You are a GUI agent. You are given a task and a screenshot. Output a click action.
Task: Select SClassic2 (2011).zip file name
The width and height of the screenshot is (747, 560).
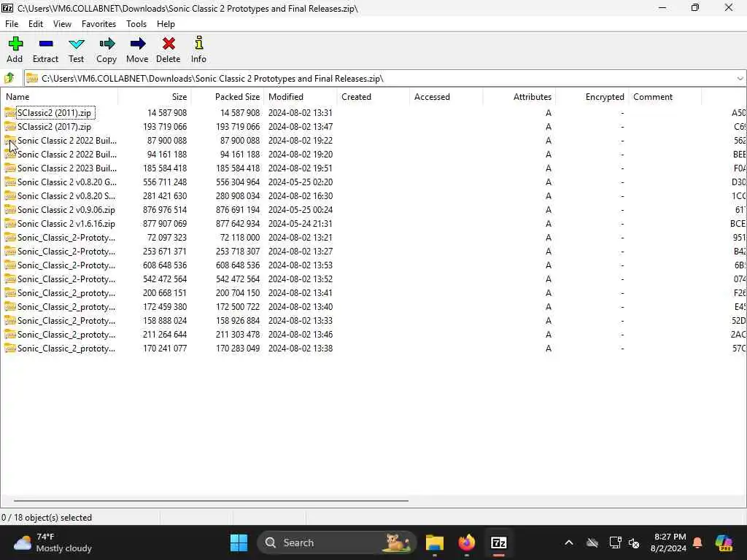(54, 113)
